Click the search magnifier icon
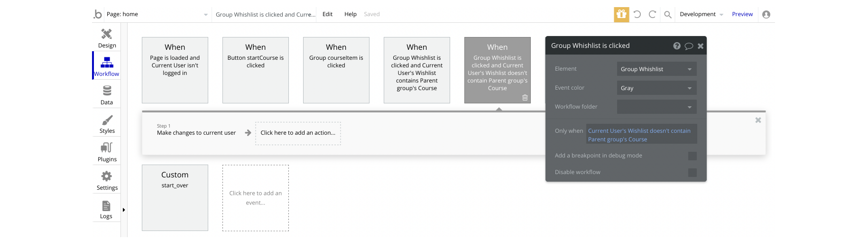The height and width of the screenshot is (240, 868). point(667,15)
